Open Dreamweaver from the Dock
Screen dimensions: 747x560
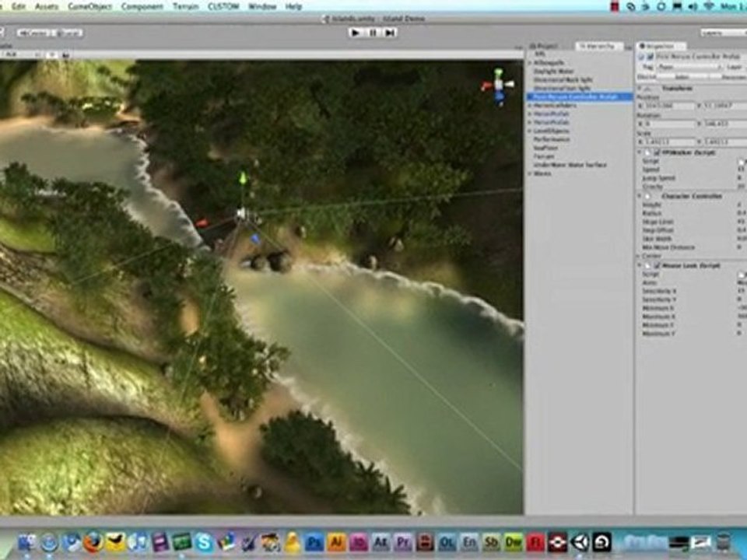click(x=513, y=542)
